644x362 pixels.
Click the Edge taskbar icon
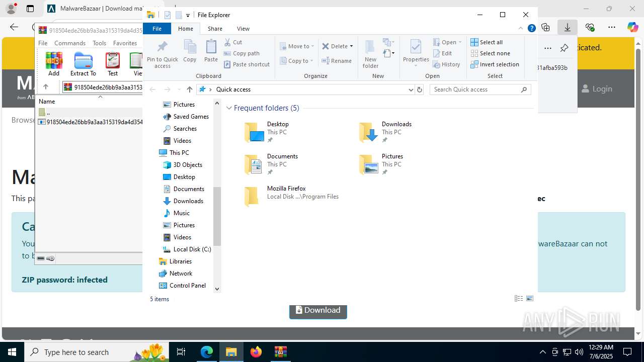click(x=207, y=352)
